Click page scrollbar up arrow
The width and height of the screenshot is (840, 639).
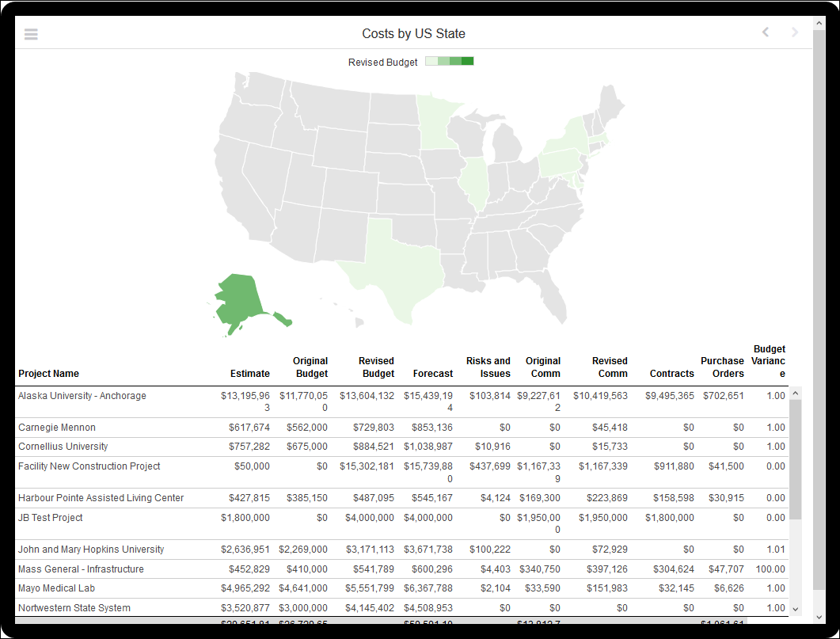(819, 23)
